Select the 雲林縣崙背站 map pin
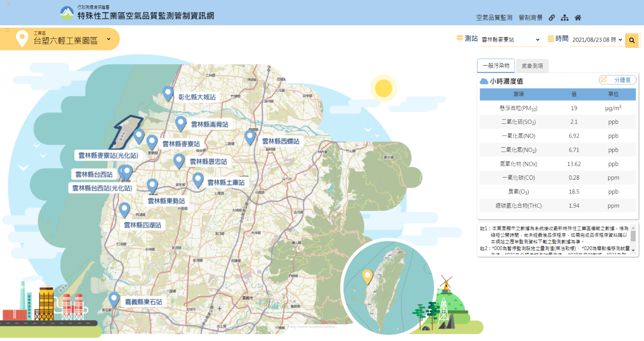Viewport: 644px width, 341px height. (180, 124)
